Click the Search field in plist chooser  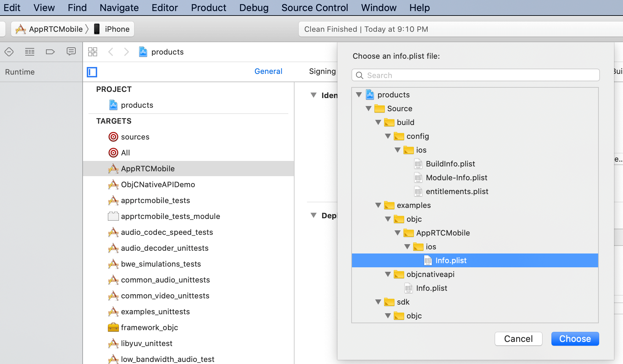(x=476, y=75)
